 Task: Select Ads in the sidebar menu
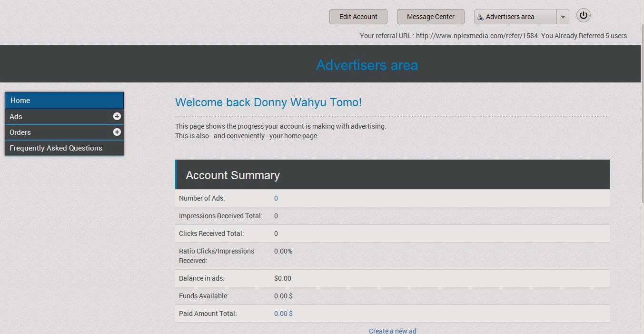click(64, 116)
